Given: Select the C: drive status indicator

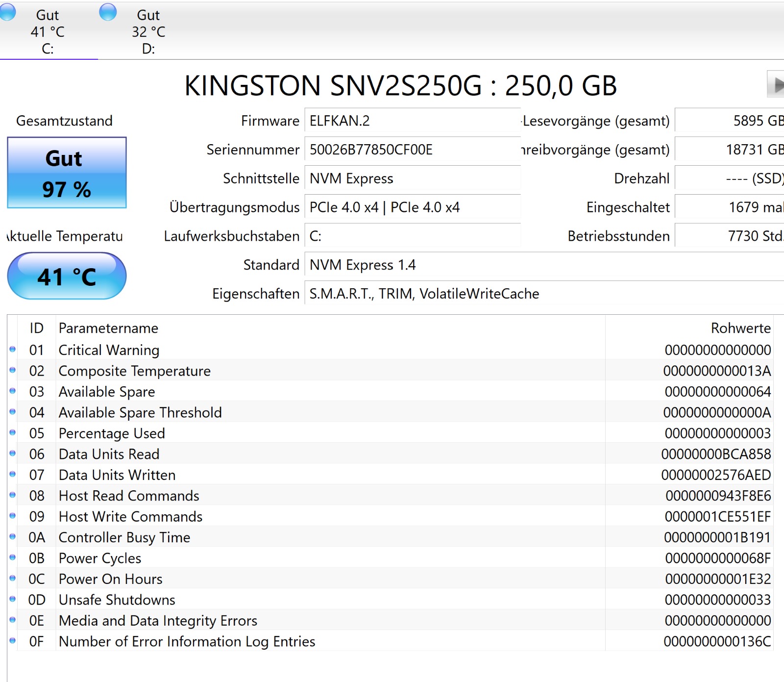Looking at the screenshot, I should (x=7, y=12).
